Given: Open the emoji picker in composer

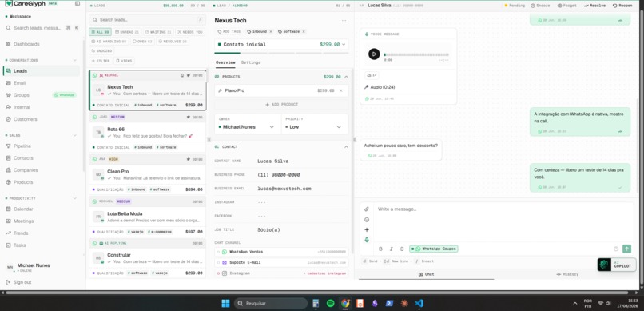Looking at the screenshot, I should [367, 220].
